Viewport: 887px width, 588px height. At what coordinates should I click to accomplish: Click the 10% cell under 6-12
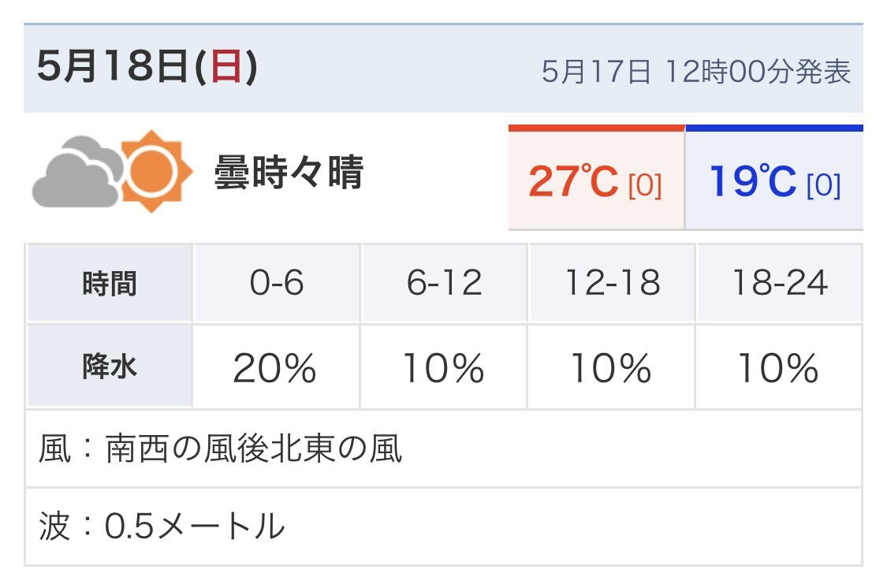click(x=444, y=367)
